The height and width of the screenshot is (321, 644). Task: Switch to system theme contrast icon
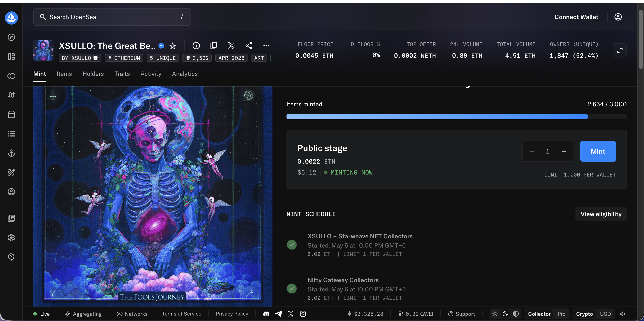[516, 314]
